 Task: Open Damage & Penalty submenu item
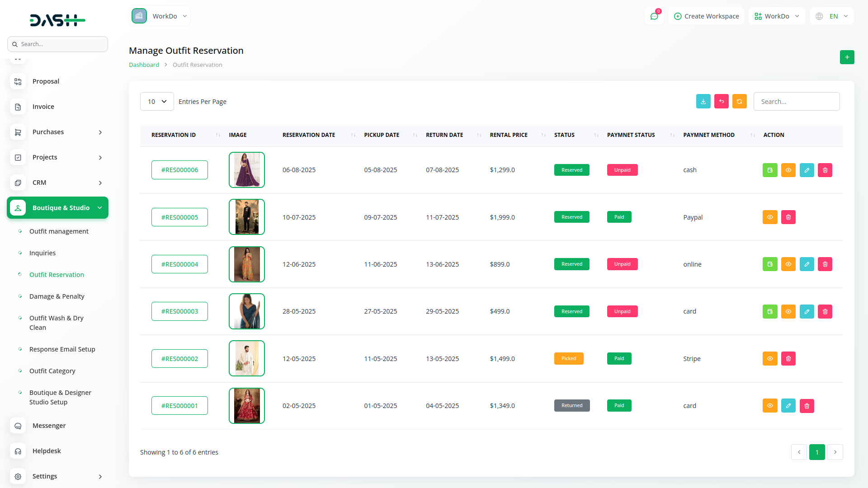pyautogui.click(x=57, y=296)
